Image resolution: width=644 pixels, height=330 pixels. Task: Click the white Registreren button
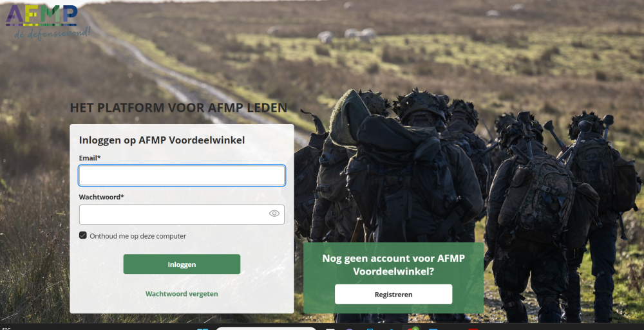393,294
